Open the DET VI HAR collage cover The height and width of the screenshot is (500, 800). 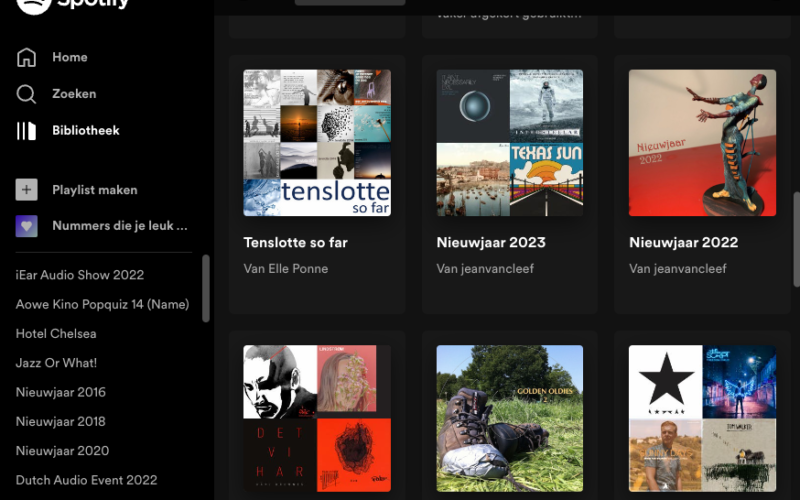tap(317, 418)
